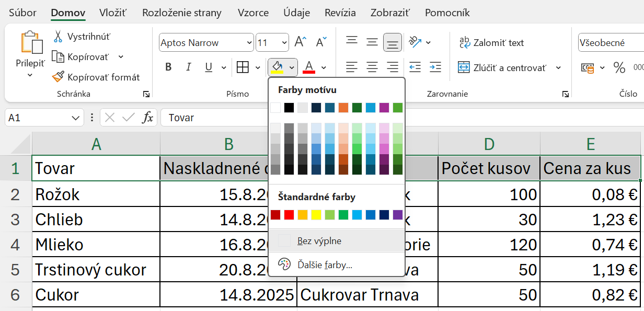Click the decrease indent icon
The image size is (644, 311).
tap(415, 67)
